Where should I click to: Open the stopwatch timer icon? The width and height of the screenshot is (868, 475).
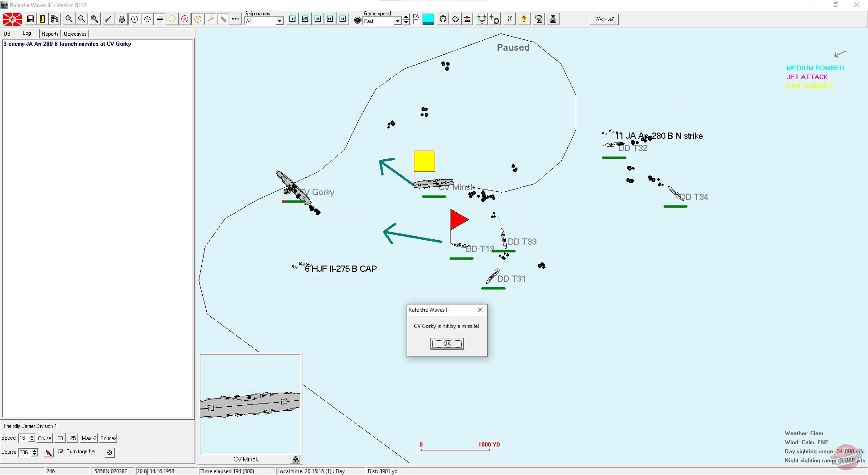pos(443,19)
